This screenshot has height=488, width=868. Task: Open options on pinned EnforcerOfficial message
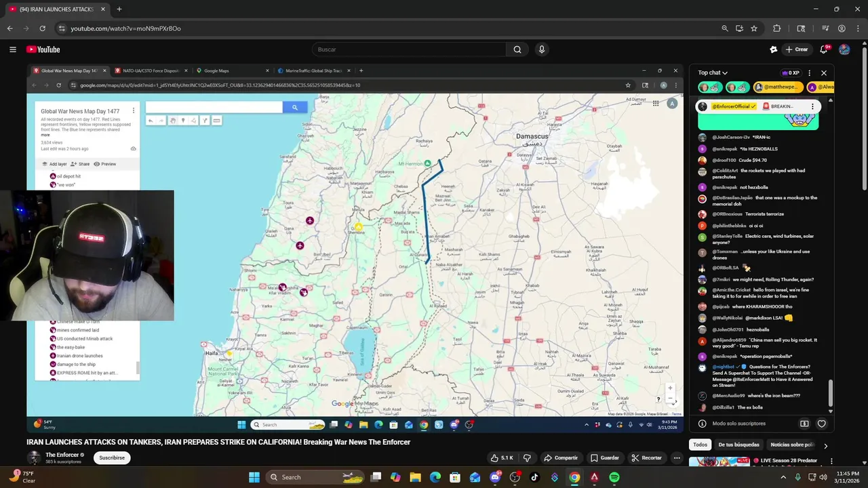tap(812, 106)
